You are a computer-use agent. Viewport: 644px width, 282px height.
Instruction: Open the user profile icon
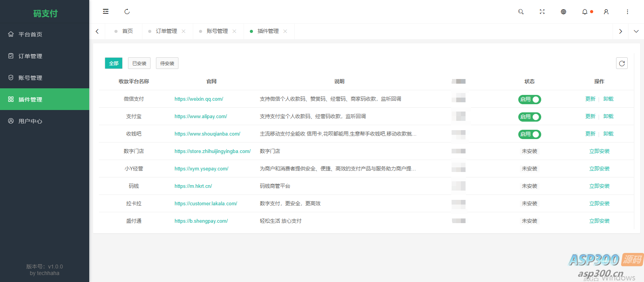click(606, 12)
